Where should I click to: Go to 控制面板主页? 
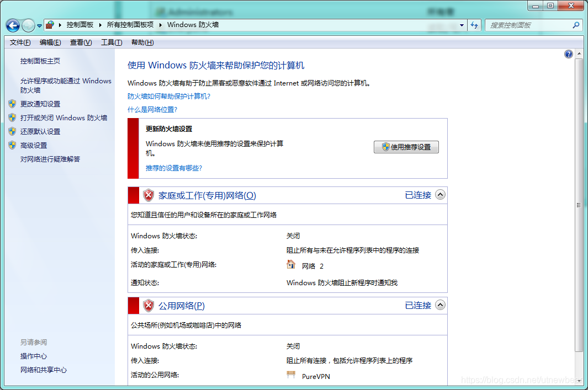coord(40,61)
